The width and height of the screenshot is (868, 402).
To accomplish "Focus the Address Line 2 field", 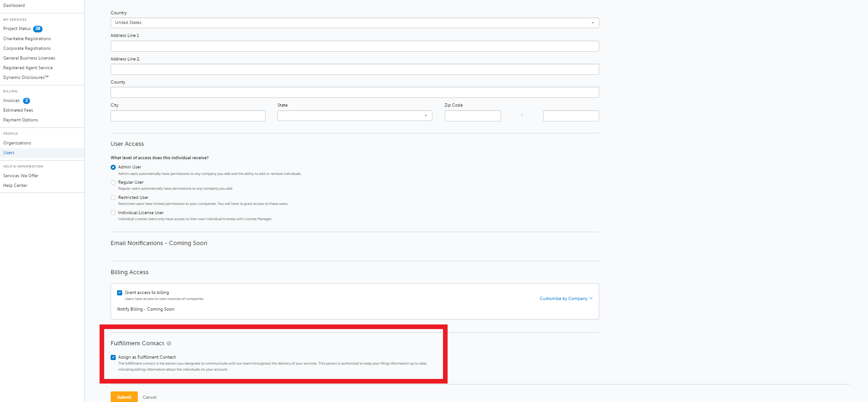I will point(355,69).
